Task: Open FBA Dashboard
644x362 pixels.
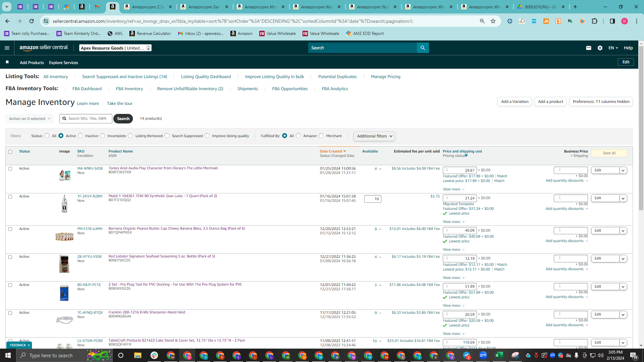Action: click(x=87, y=89)
